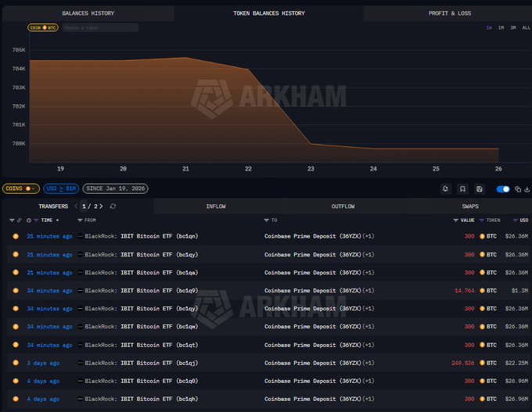Image resolution: width=532 pixels, height=412 pixels.
Task: Click the (+1) badge in the bc1qj row
Action: pyautogui.click(x=368, y=363)
